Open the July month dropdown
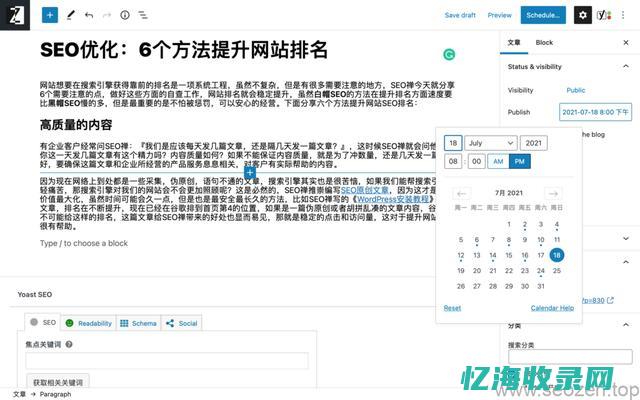The height and width of the screenshot is (400, 640). tap(491, 143)
